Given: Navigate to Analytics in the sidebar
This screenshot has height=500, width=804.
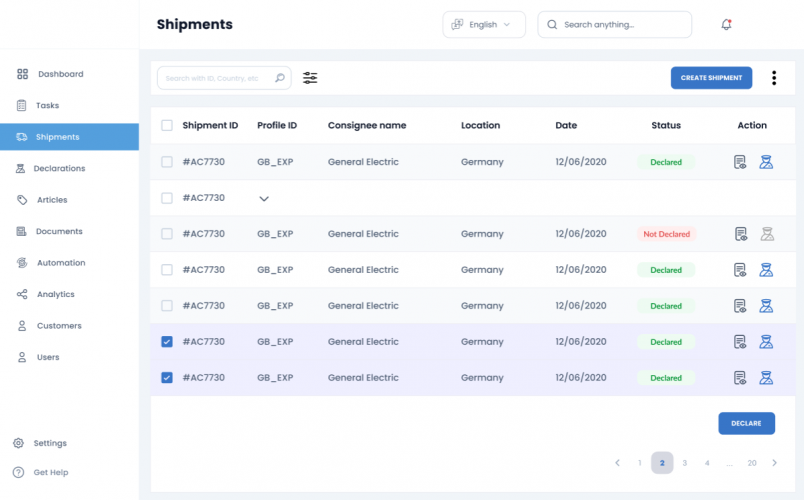Looking at the screenshot, I should 56,294.
